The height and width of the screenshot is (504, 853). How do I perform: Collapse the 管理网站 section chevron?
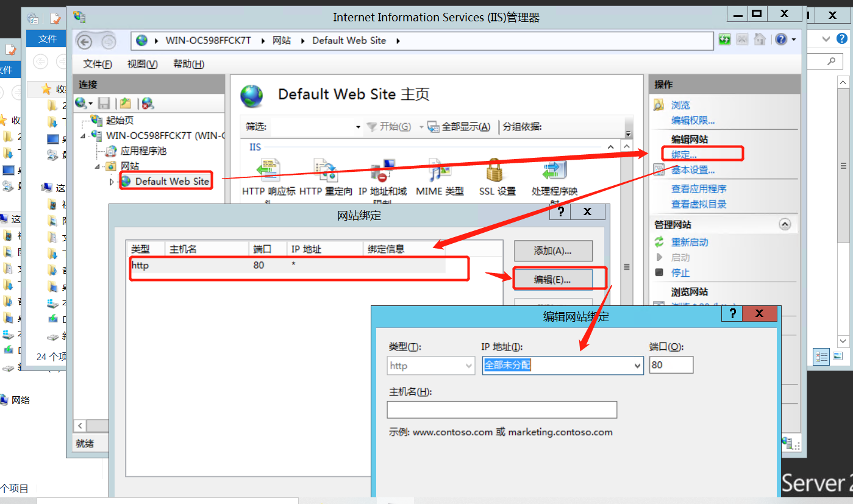point(785,224)
